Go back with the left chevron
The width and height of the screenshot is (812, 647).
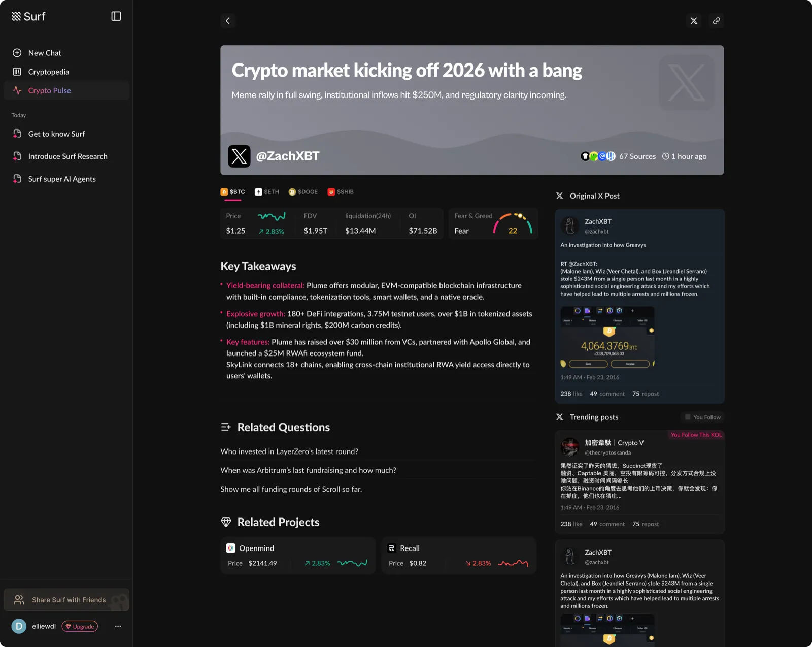click(228, 21)
